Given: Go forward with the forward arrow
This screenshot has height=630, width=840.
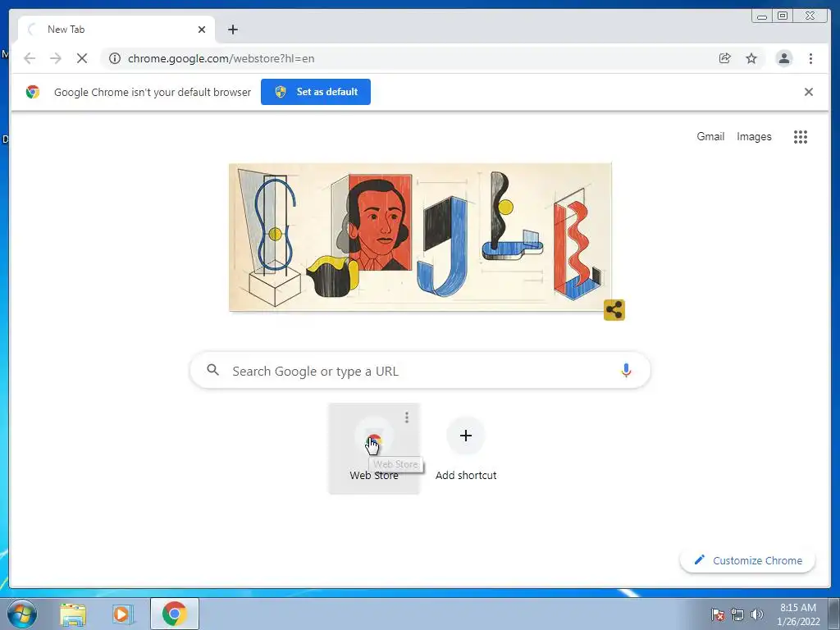Looking at the screenshot, I should tap(56, 58).
